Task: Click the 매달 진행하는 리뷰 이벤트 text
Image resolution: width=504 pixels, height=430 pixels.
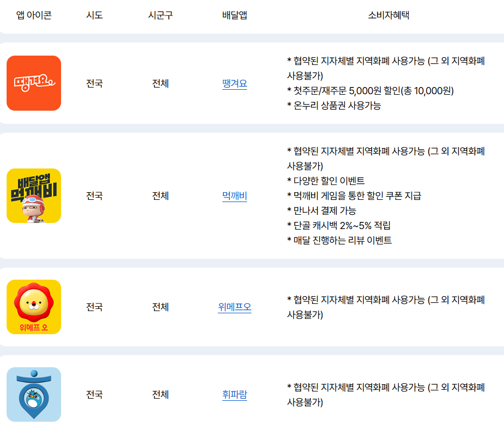Action: (339, 240)
